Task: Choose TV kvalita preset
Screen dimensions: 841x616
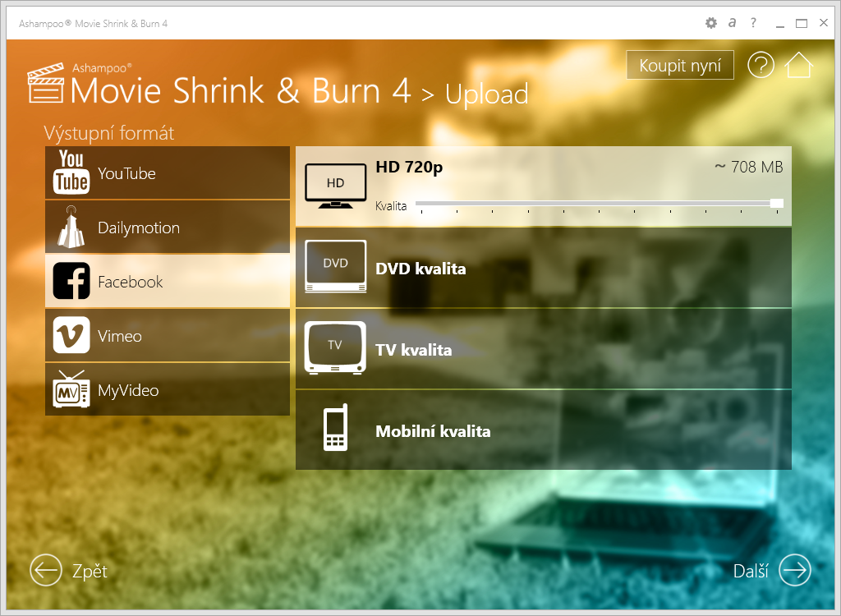Action: [x=544, y=349]
